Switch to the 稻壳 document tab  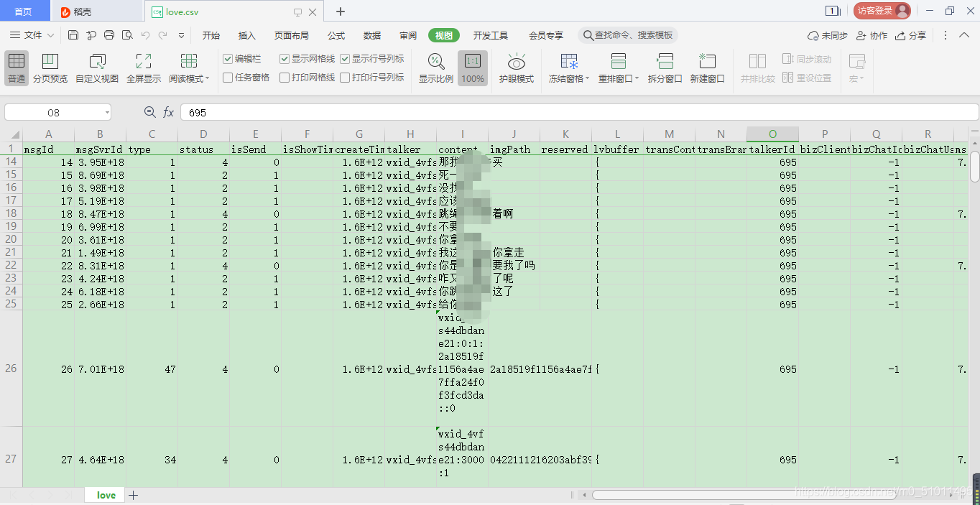(x=97, y=11)
